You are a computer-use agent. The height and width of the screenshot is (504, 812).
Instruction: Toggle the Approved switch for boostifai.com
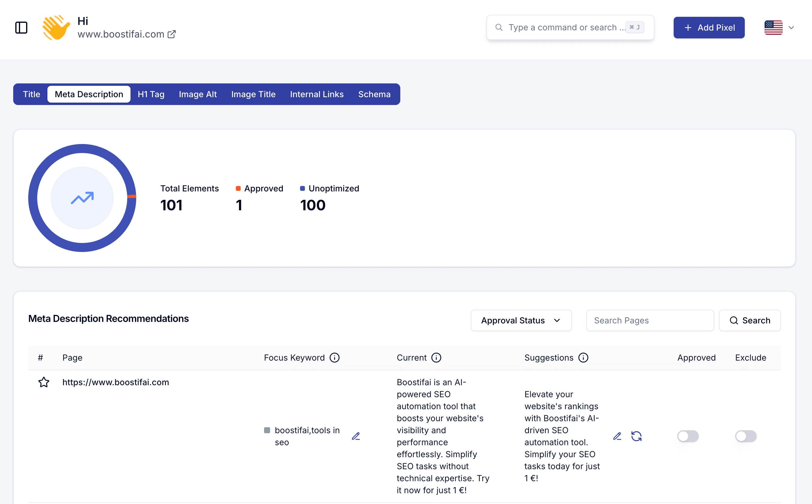tap(688, 436)
